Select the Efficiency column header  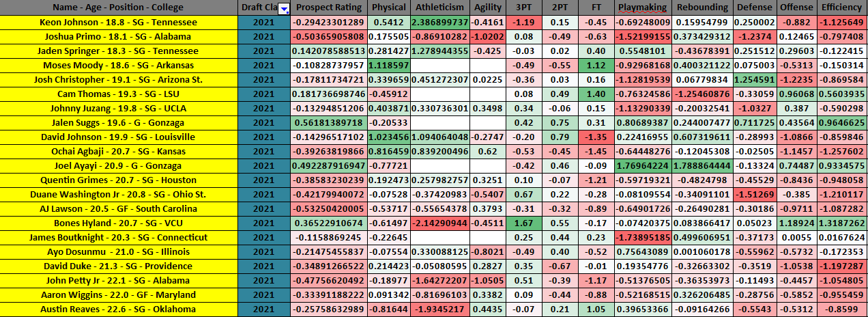coord(841,8)
